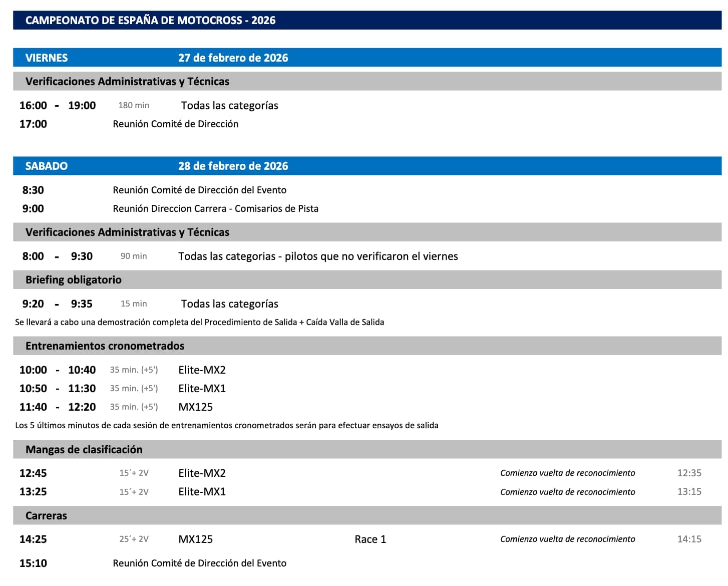Click the Carreras section header
Viewport: 728px width, 586px height.
[46, 516]
